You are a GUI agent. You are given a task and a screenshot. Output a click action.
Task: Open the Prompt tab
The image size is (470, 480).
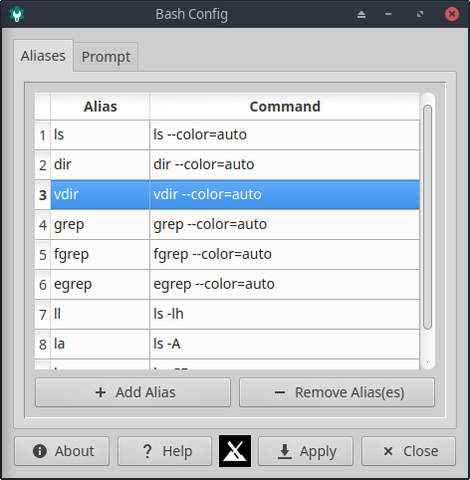click(106, 57)
